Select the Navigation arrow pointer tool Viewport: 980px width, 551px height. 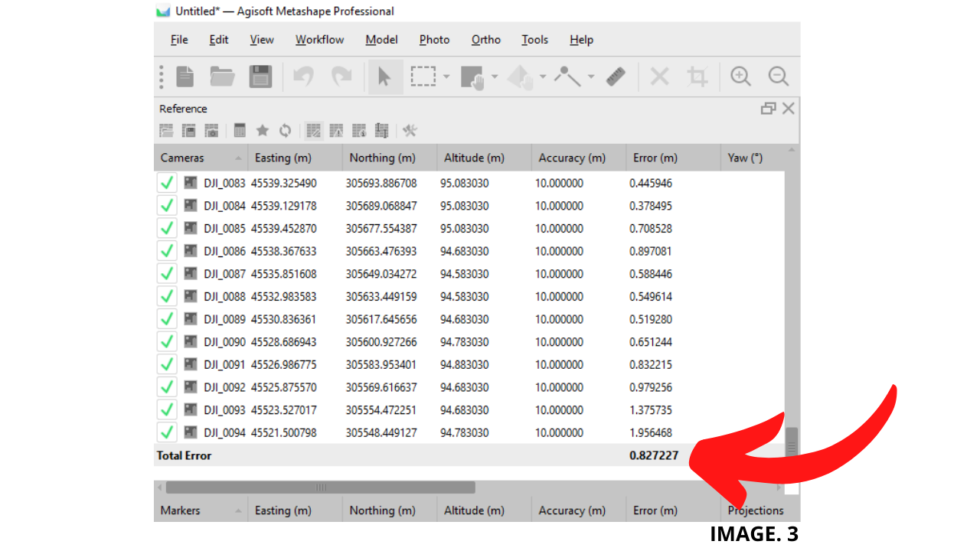pos(385,77)
